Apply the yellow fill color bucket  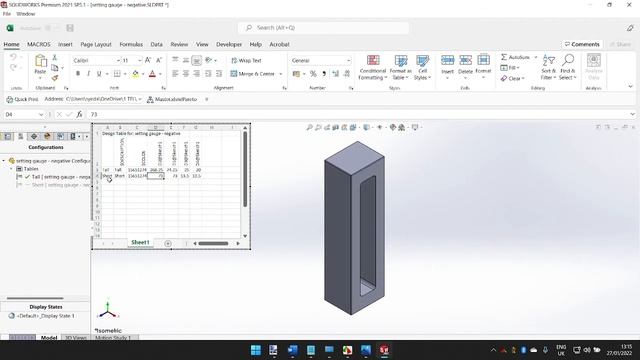[x=135, y=74]
